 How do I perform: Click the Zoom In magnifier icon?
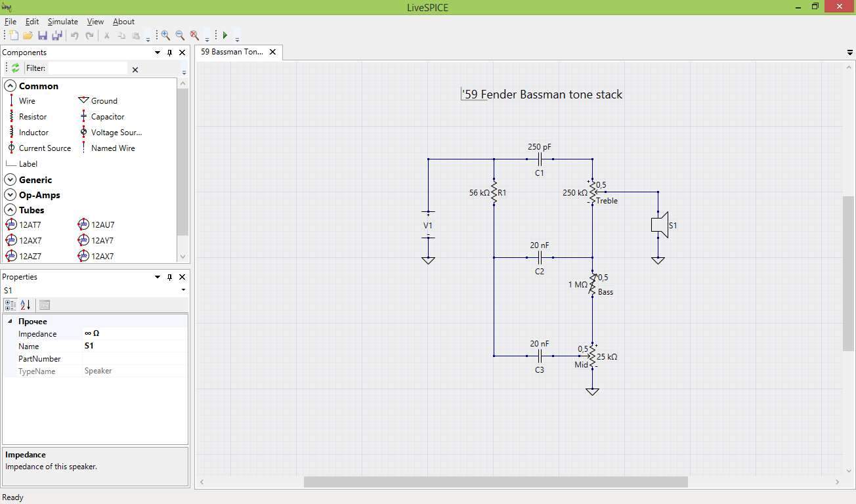click(165, 35)
